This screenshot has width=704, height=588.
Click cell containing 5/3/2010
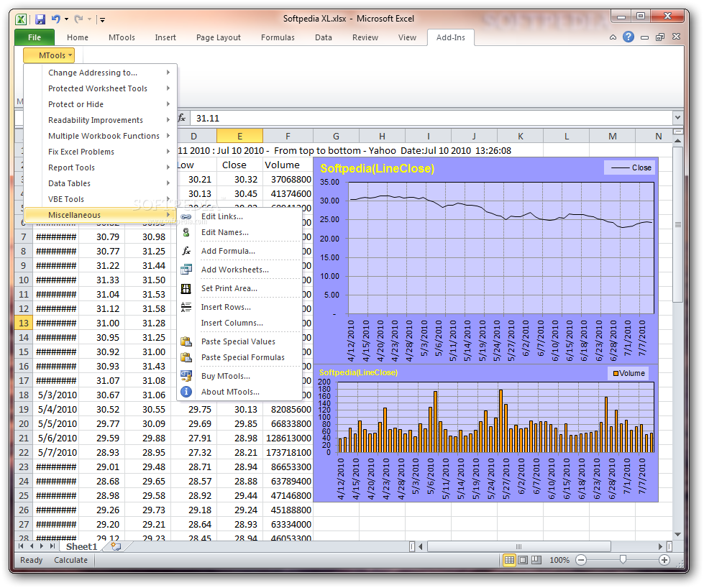pos(57,395)
